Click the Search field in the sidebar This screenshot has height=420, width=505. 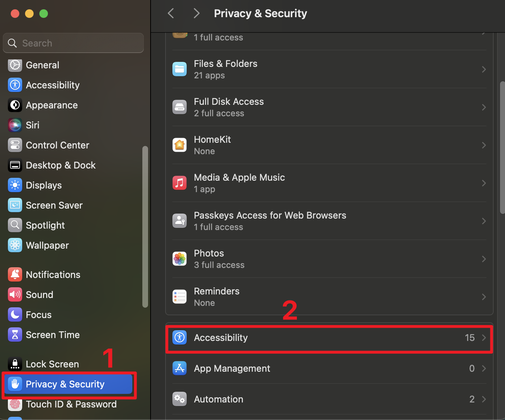pos(73,43)
